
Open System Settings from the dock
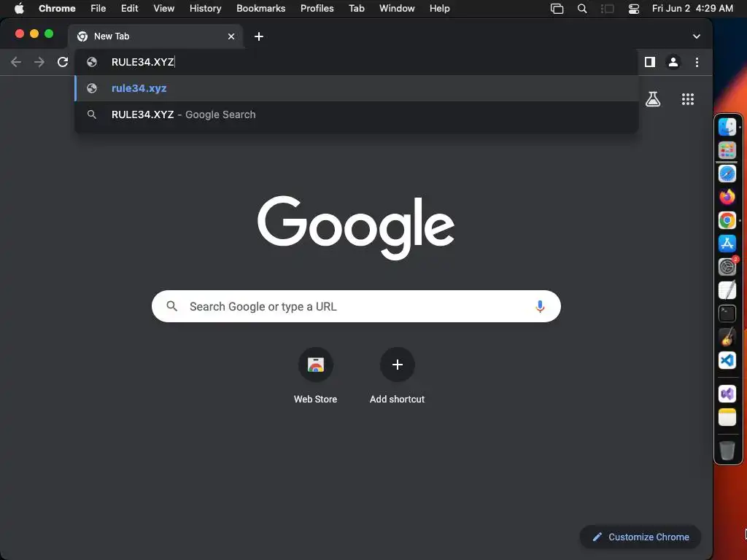[727, 267]
